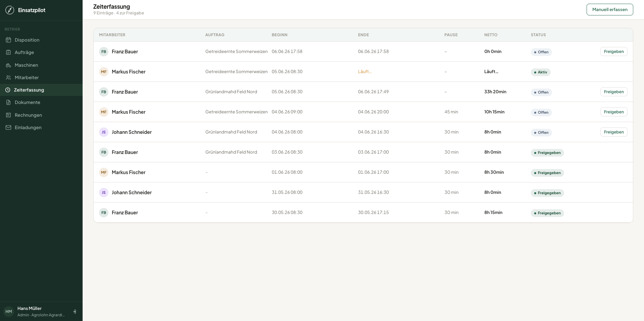
Task: Click the HM user avatar
Action: (9, 312)
